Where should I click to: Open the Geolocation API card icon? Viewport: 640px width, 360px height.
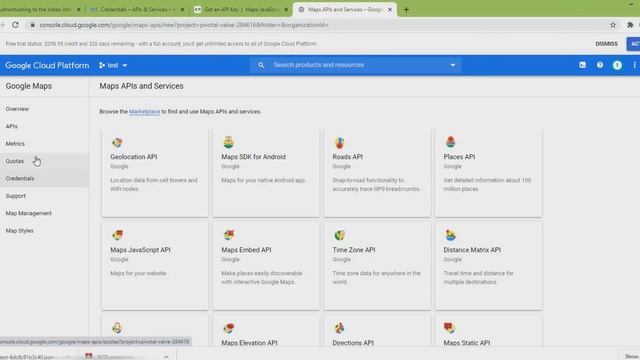pos(117,142)
